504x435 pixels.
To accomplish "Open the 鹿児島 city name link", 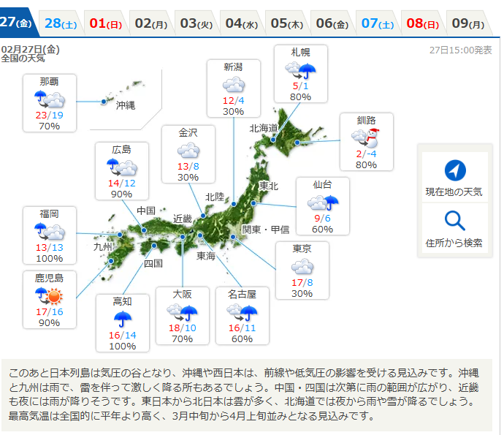I will 49,278.
